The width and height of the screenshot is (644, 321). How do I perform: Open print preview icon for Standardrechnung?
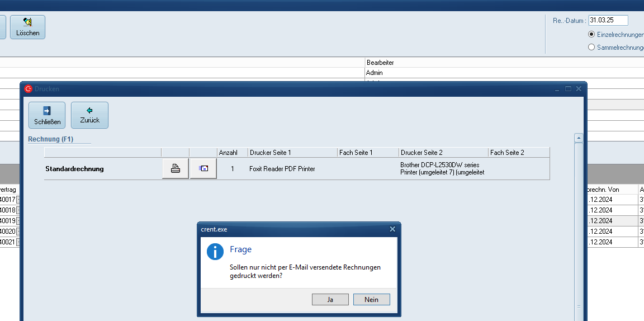[203, 168]
